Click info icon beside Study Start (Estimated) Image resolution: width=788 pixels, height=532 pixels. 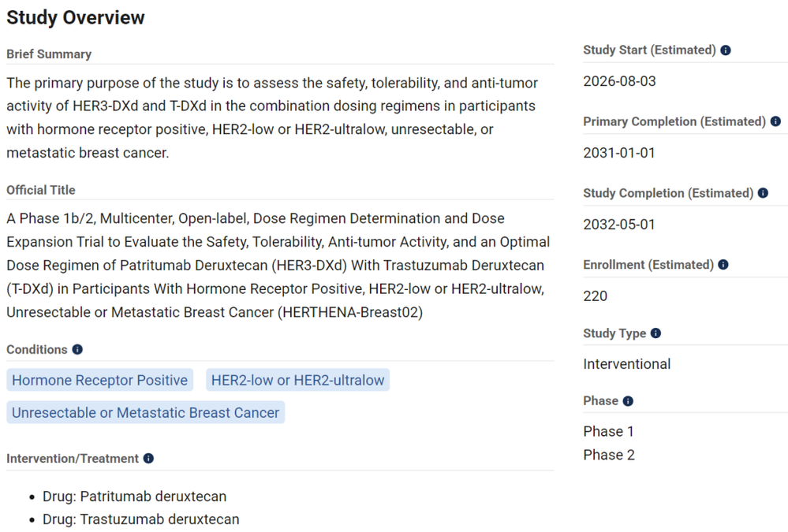(x=725, y=50)
